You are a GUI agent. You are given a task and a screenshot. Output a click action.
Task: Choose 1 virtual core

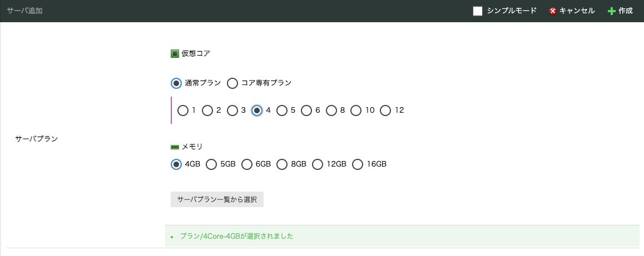pyautogui.click(x=183, y=111)
